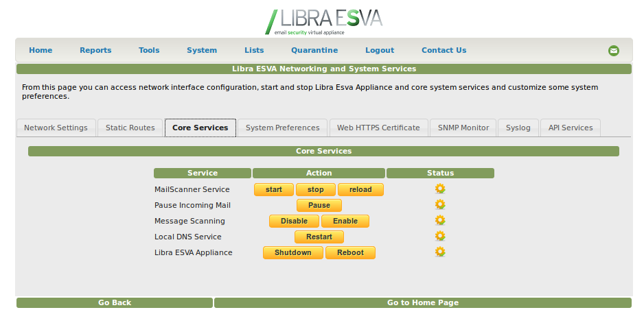Shutdown the Libra ESVA Appliance

click(293, 253)
